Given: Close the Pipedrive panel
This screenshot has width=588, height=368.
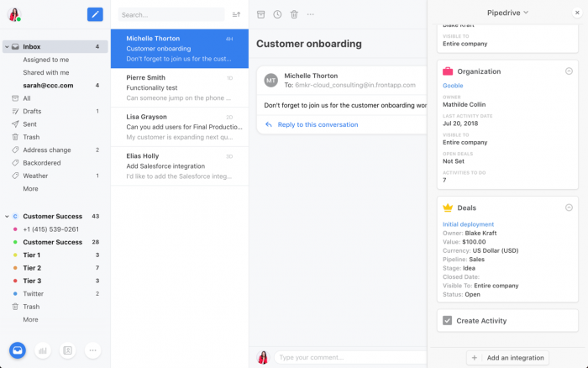Looking at the screenshot, I should point(577,13).
